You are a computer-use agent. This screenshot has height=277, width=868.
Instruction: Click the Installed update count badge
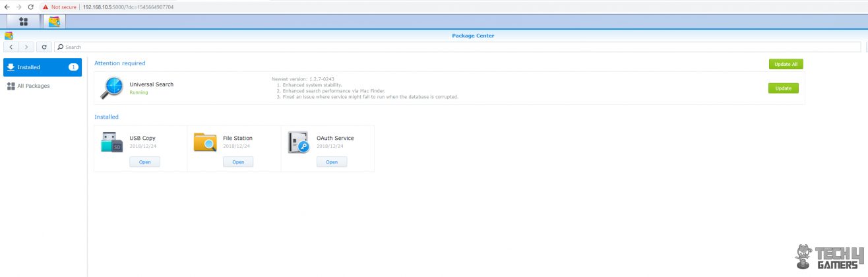tap(73, 67)
